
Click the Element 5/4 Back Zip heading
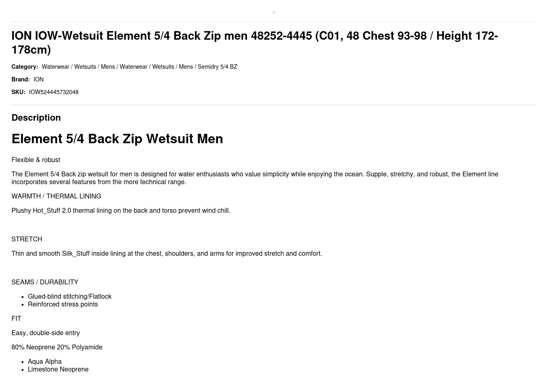pyautogui.click(x=117, y=139)
